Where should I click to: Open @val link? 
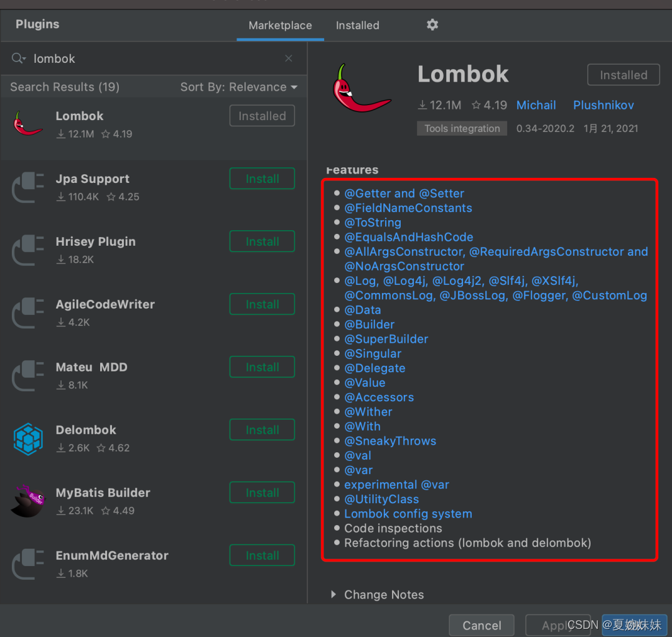click(358, 455)
